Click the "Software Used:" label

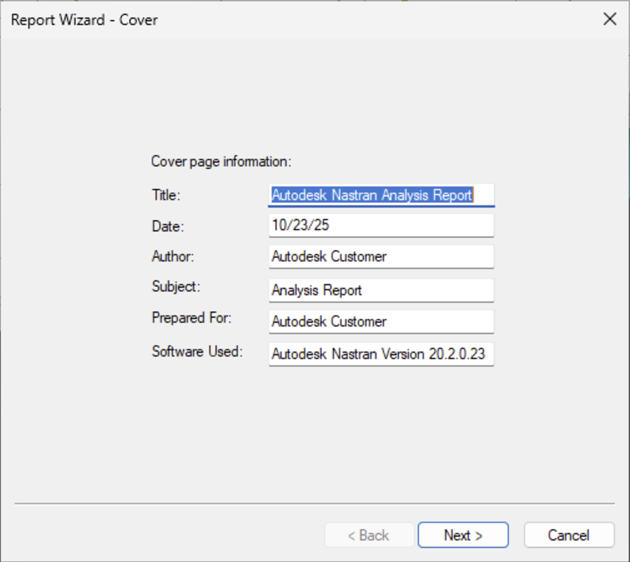pos(197,352)
